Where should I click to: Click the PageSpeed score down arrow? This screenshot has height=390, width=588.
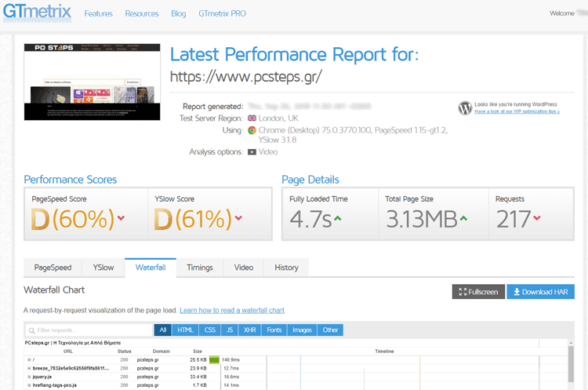[x=121, y=217]
